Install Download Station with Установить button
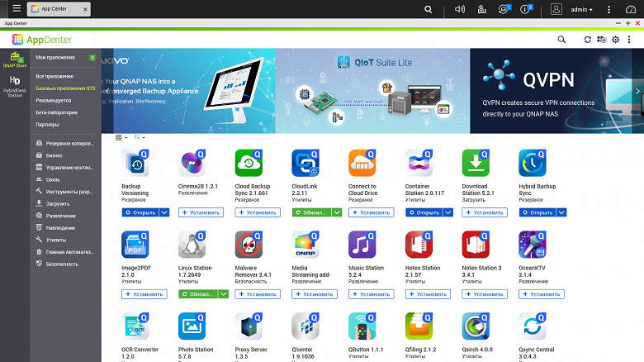The height and width of the screenshot is (362, 644). 485,212
